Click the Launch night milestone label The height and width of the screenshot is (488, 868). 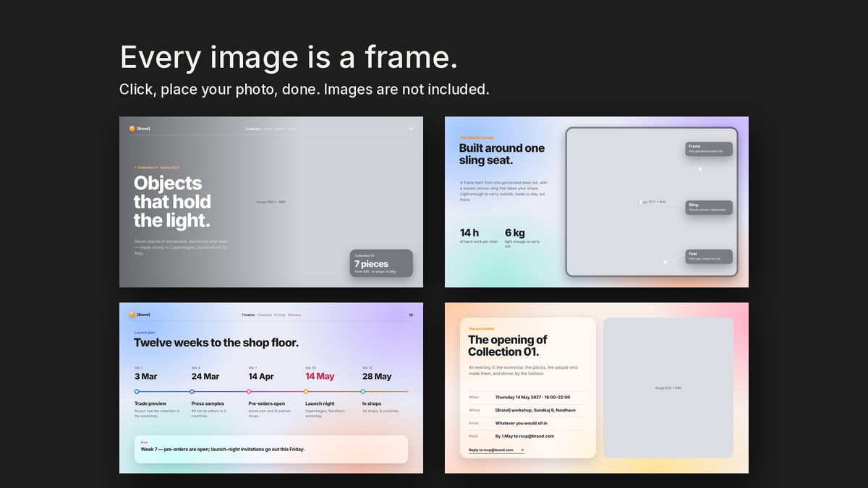[x=320, y=403]
